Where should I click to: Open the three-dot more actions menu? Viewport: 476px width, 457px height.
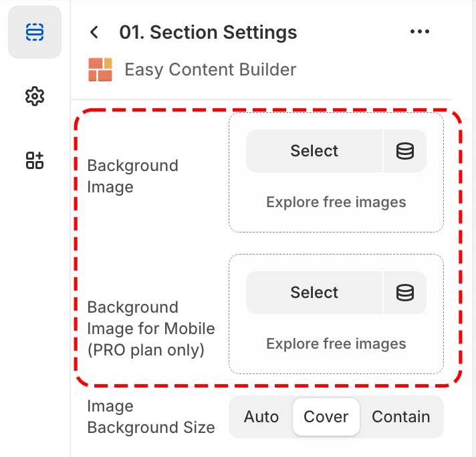point(419,32)
